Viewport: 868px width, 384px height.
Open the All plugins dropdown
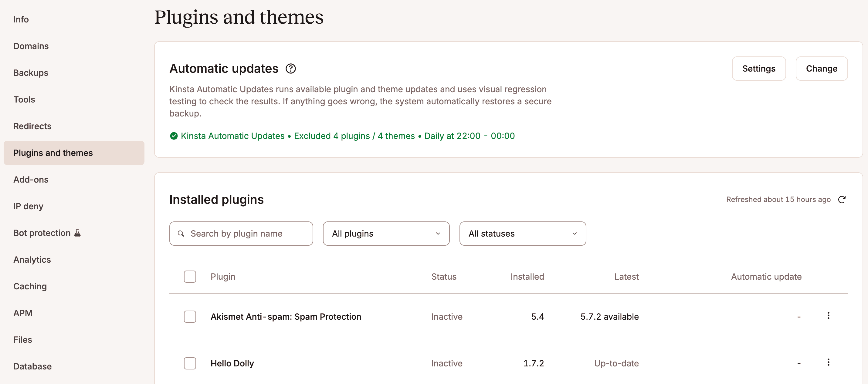pyautogui.click(x=386, y=234)
